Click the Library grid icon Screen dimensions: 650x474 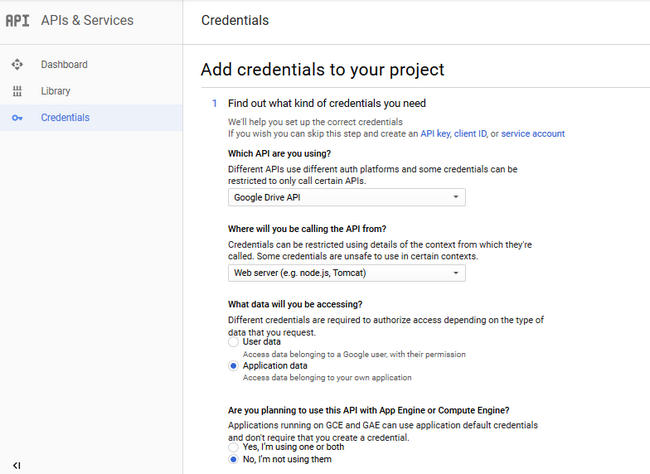[x=17, y=91]
